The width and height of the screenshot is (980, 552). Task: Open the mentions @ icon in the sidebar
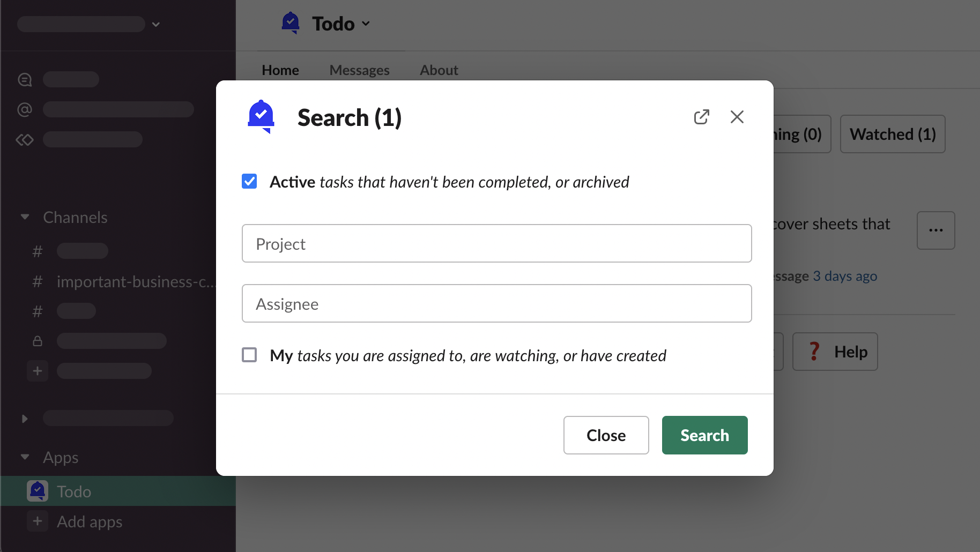[x=25, y=110]
